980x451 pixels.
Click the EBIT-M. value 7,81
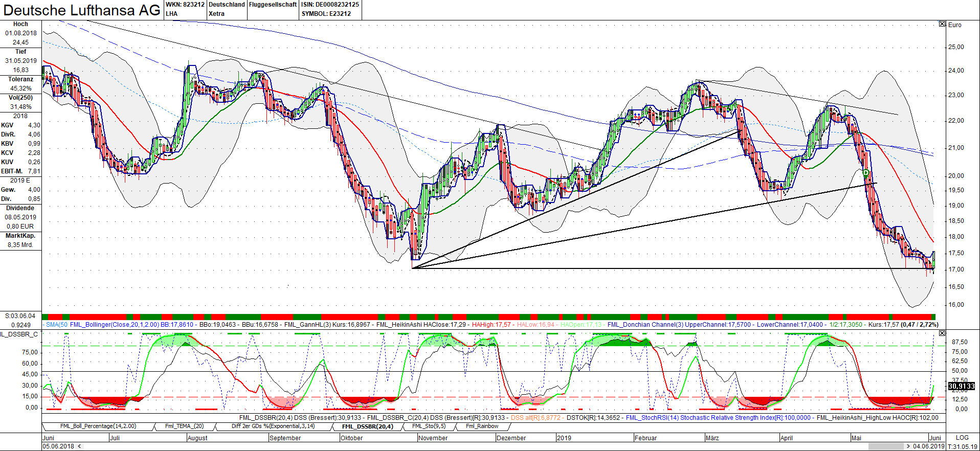coord(34,171)
